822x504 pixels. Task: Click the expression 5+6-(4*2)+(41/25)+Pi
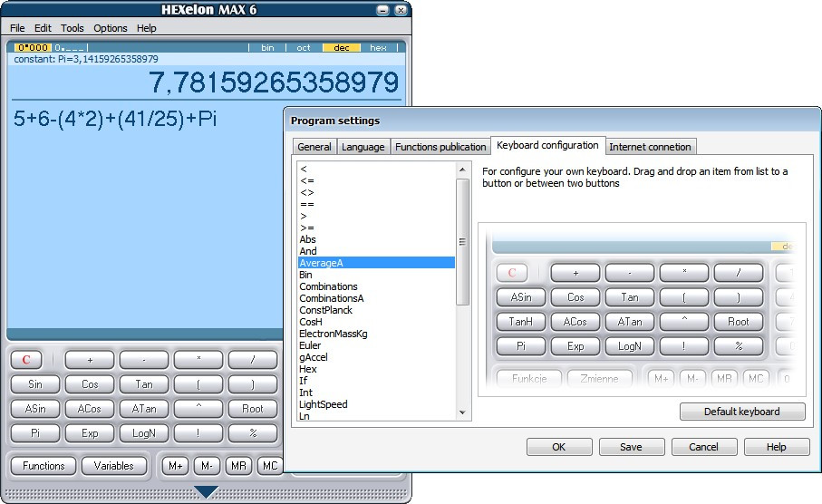115,119
